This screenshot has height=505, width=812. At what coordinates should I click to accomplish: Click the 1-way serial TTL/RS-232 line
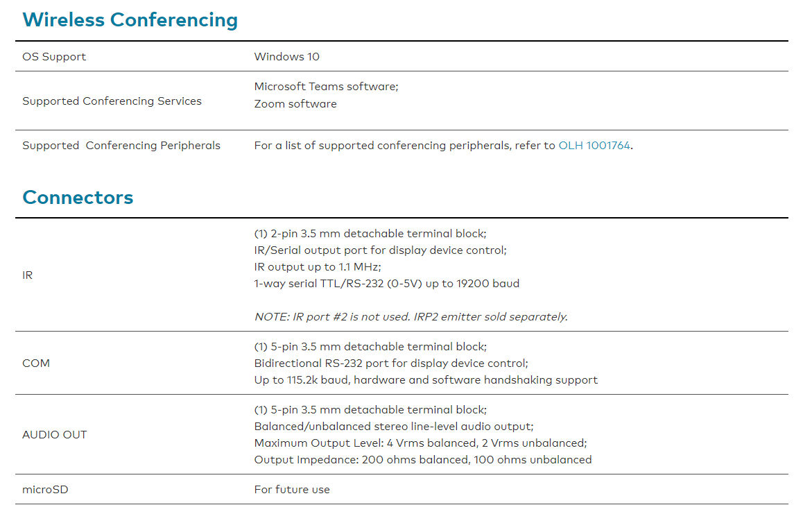click(386, 284)
